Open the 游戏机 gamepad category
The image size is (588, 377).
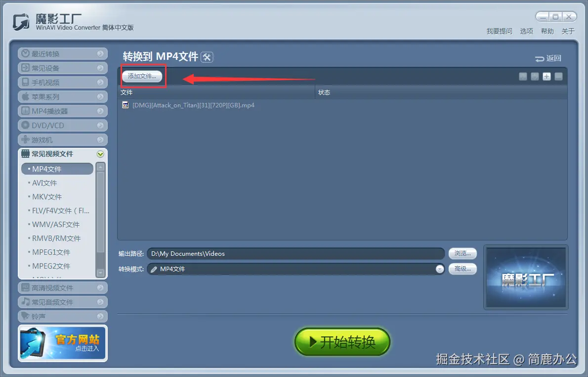(63, 140)
